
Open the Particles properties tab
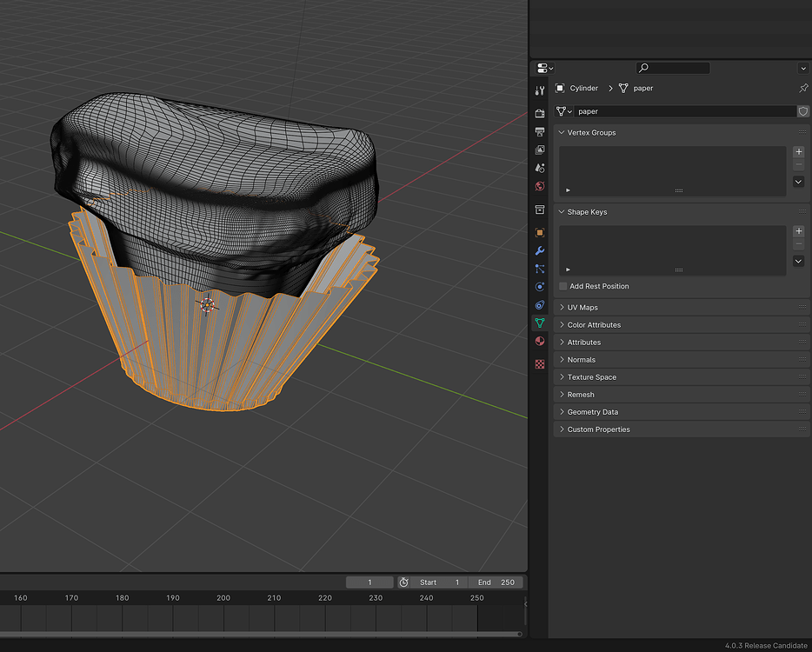click(540, 269)
